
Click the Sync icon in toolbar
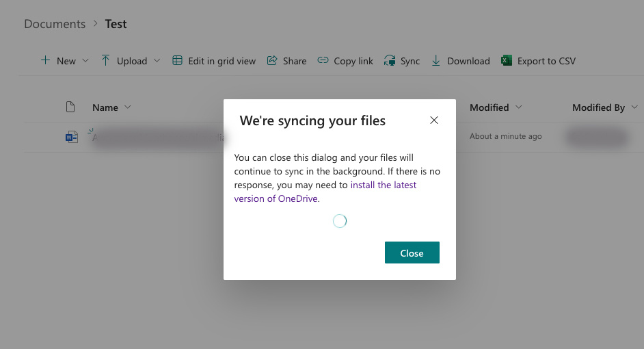(390, 60)
